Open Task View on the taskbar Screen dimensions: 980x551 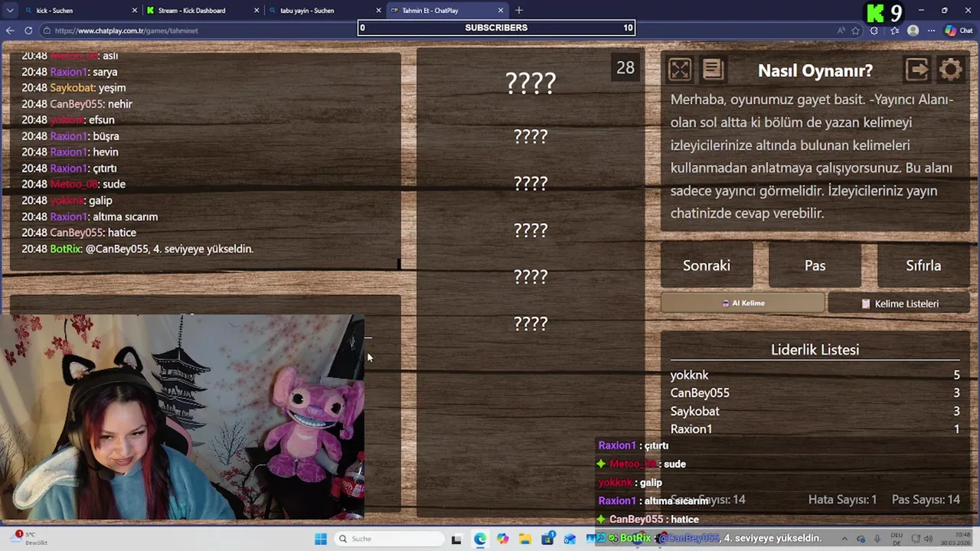tap(457, 539)
